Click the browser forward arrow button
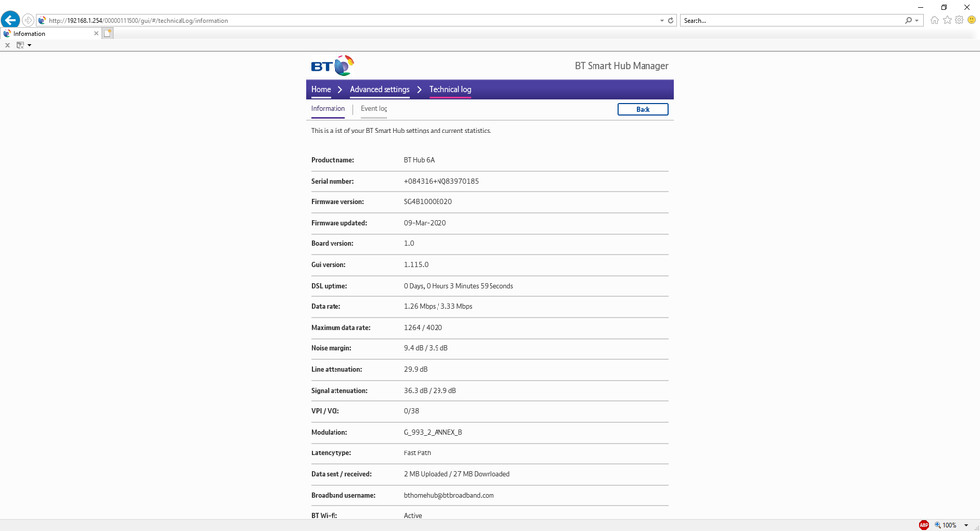This screenshot has height=531, width=980. [27, 20]
